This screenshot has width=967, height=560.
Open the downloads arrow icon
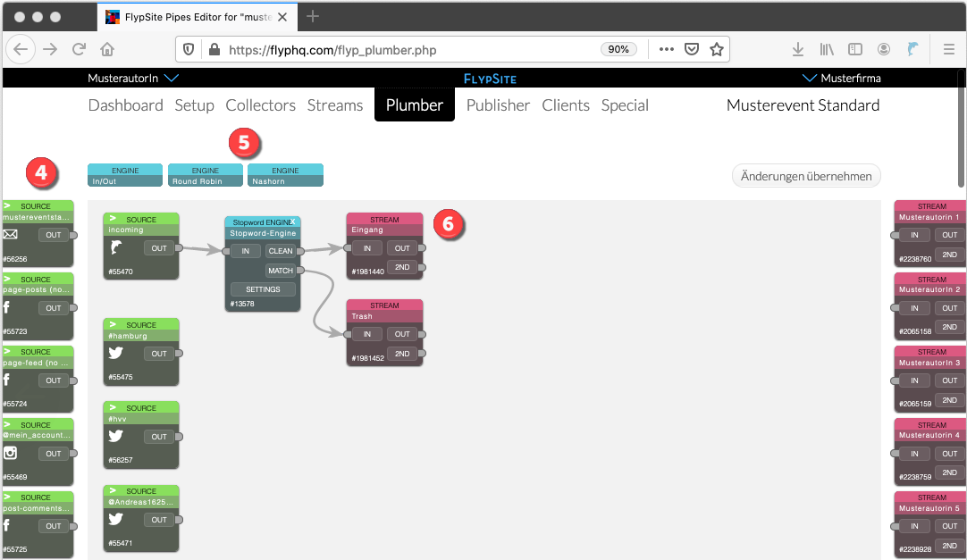(797, 49)
